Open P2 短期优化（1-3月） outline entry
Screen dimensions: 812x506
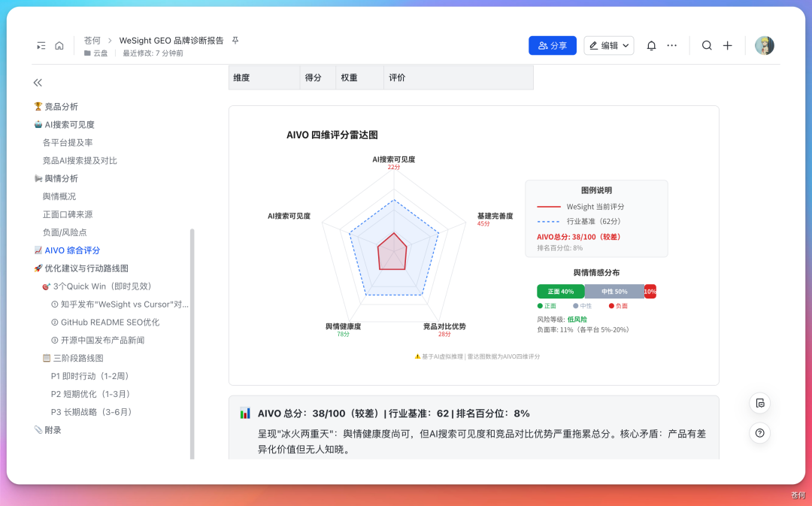coord(91,394)
